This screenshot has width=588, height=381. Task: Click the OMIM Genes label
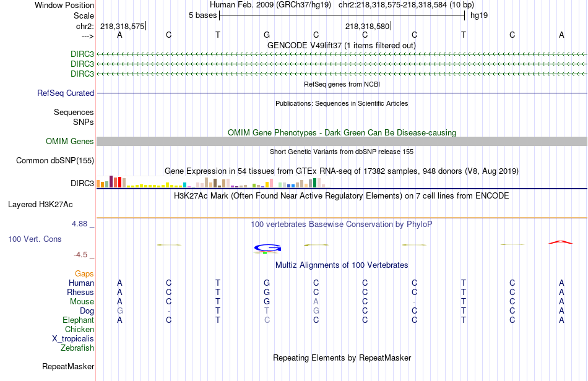tap(70, 141)
